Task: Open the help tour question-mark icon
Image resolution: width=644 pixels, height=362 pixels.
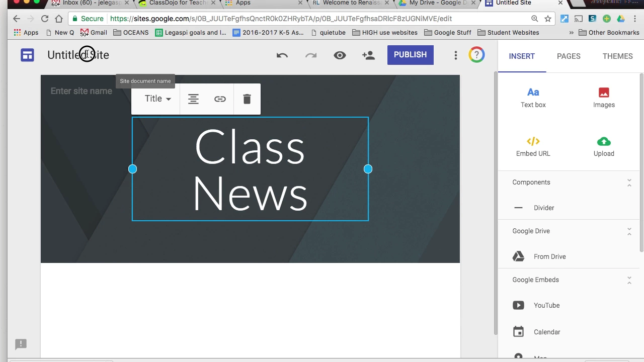Action: coord(476,55)
